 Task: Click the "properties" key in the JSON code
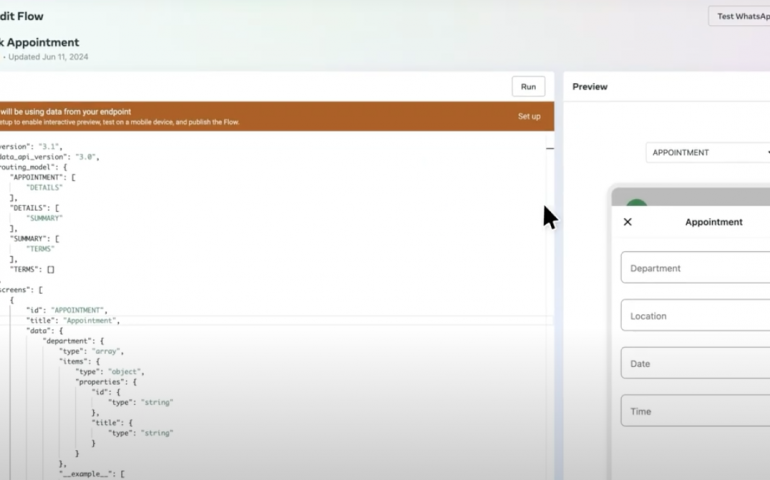click(x=105, y=382)
